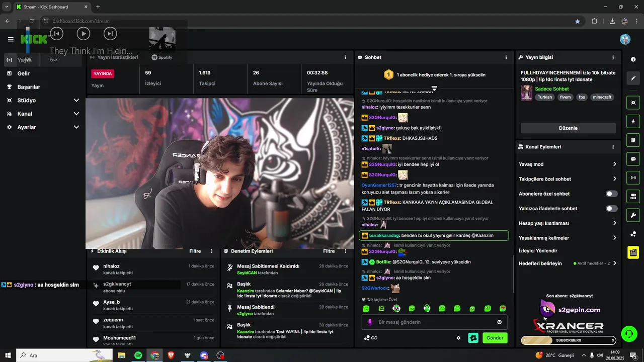Viewport: 644px width, 362px height.
Task: Click the next track media control
Action: click(110, 34)
